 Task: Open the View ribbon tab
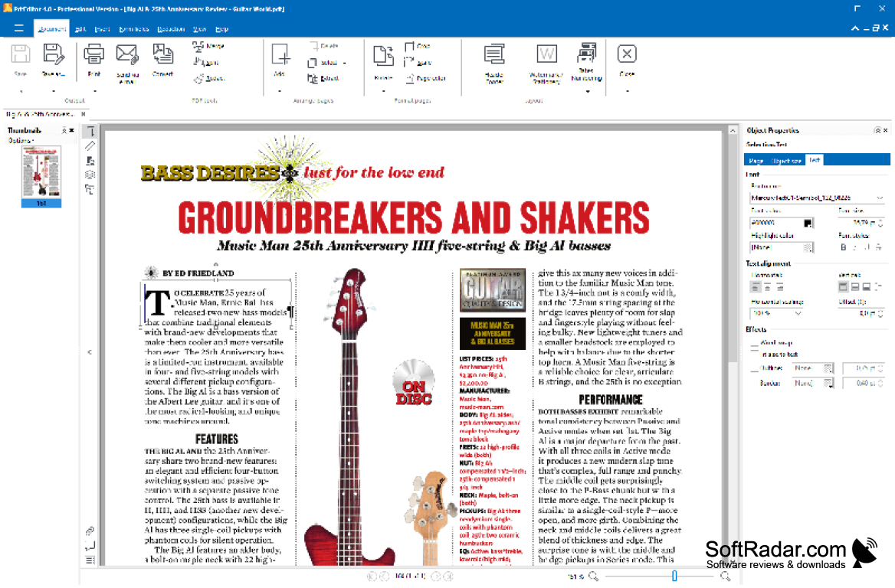pyautogui.click(x=199, y=28)
